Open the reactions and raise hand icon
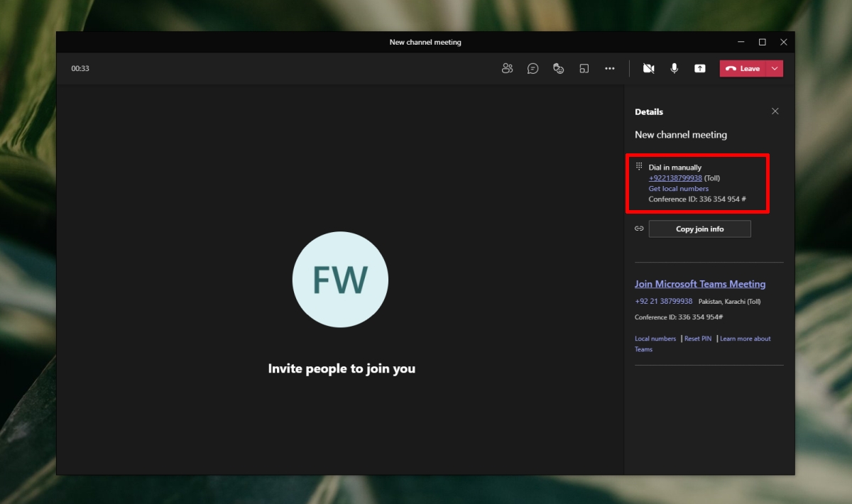This screenshot has height=504, width=852. click(559, 68)
